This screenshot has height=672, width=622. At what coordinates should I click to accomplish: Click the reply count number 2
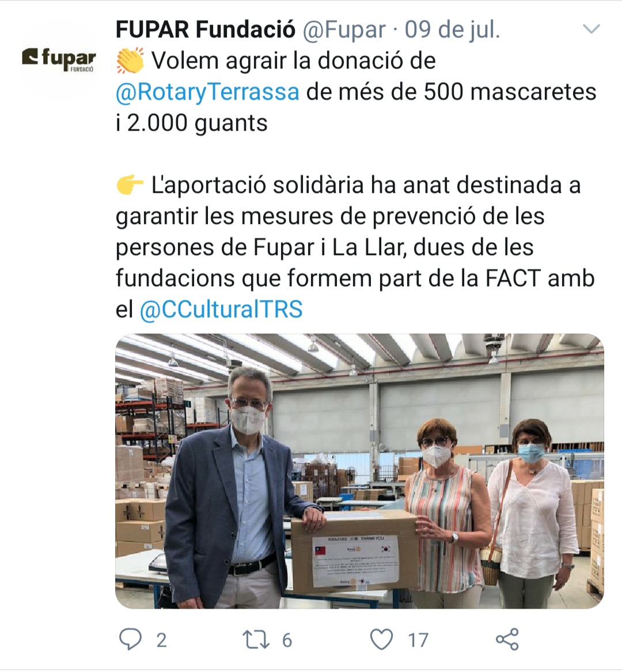click(x=161, y=640)
